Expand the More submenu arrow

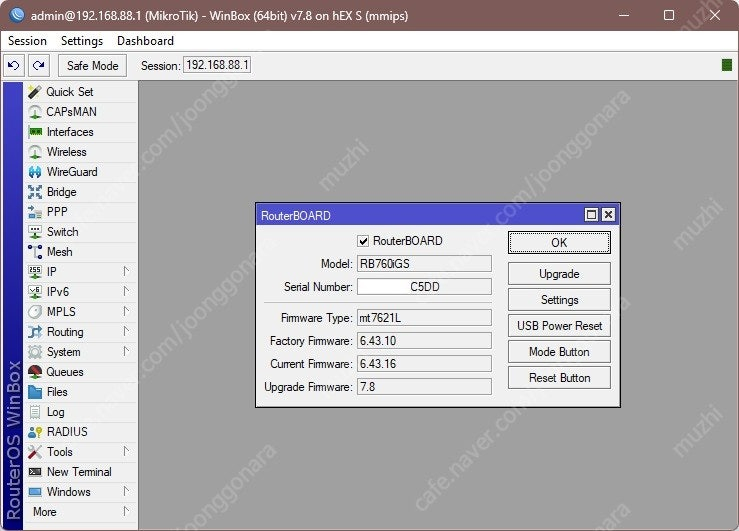pos(126,511)
